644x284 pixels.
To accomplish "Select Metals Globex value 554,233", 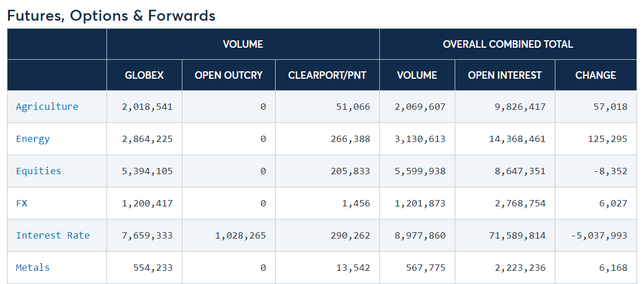I will click(x=153, y=267).
